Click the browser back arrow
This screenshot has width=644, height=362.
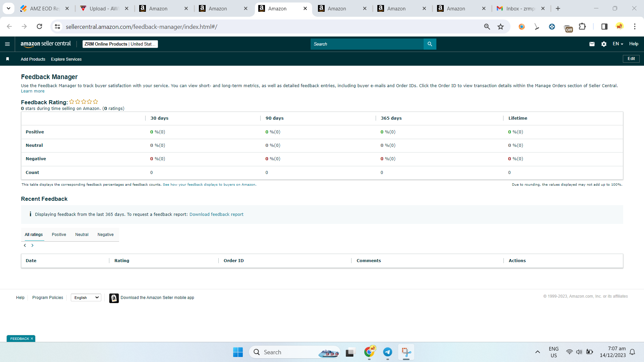coord(9,26)
